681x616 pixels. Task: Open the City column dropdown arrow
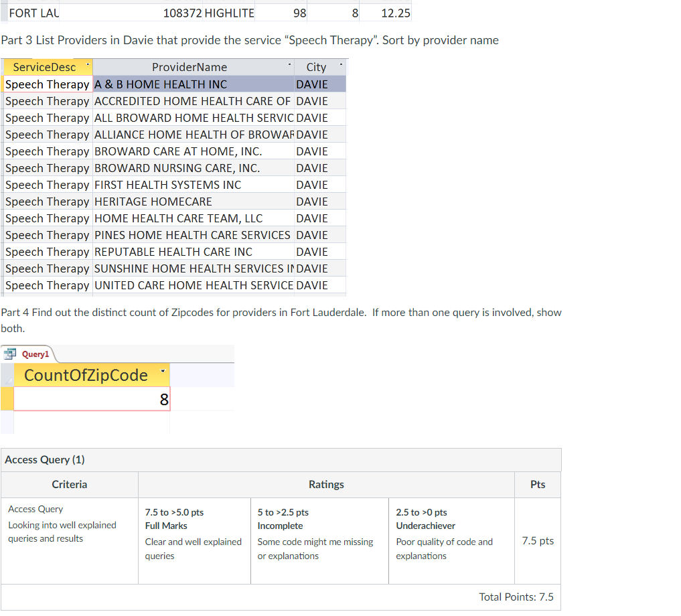pyautogui.click(x=341, y=65)
